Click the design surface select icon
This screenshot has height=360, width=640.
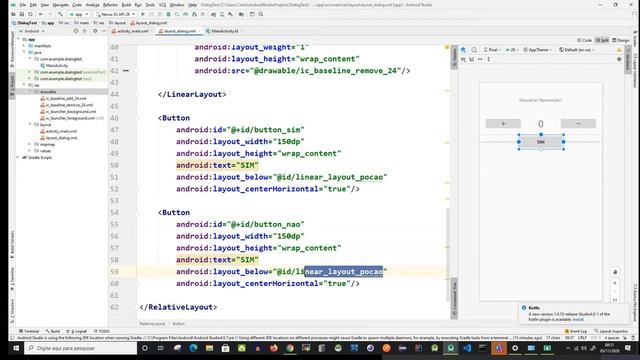point(463,50)
